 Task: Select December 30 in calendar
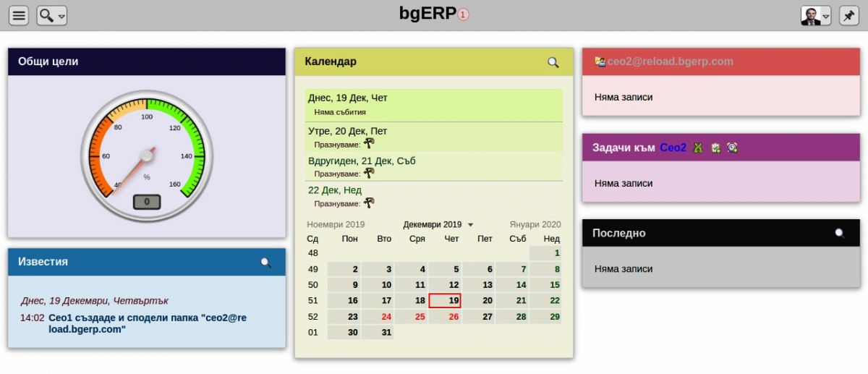pos(344,333)
